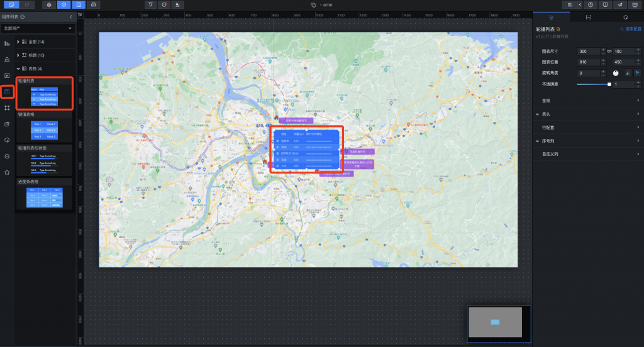Select the material category icon
The width and height of the screenshot is (644, 347).
tap(7, 124)
